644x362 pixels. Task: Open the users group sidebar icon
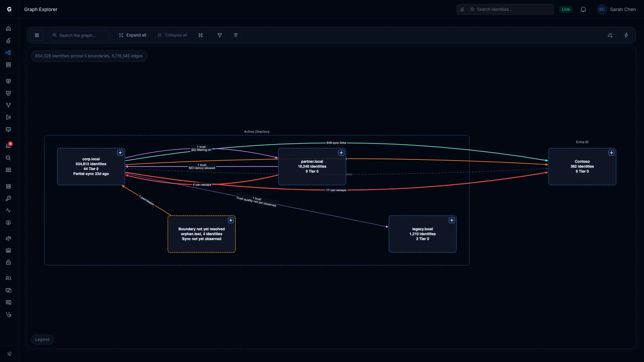[x=8, y=278]
